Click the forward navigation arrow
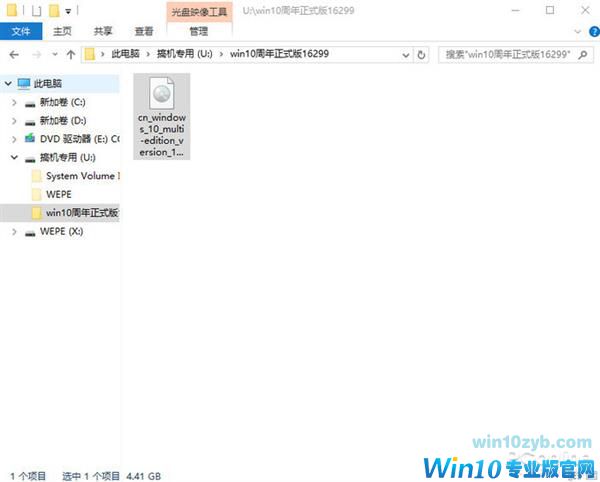 coord(37,55)
